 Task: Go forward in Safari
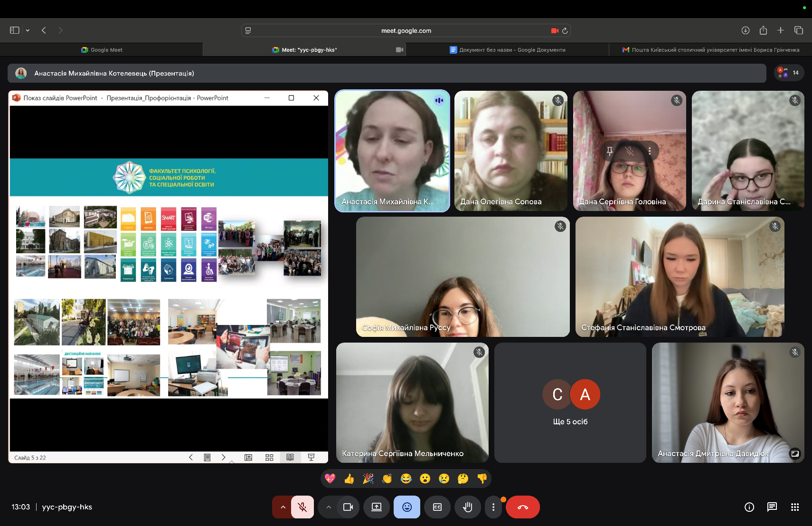[60, 30]
